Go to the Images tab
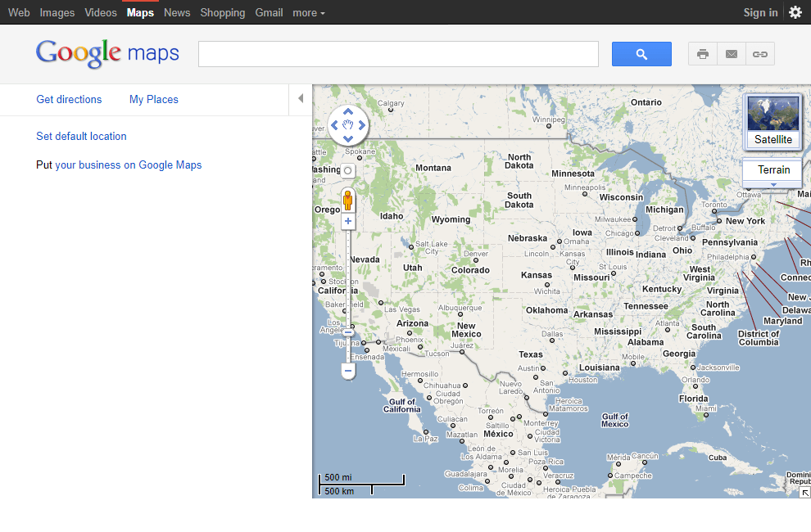Image resolution: width=811 pixels, height=532 pixels. click(57, 13)
